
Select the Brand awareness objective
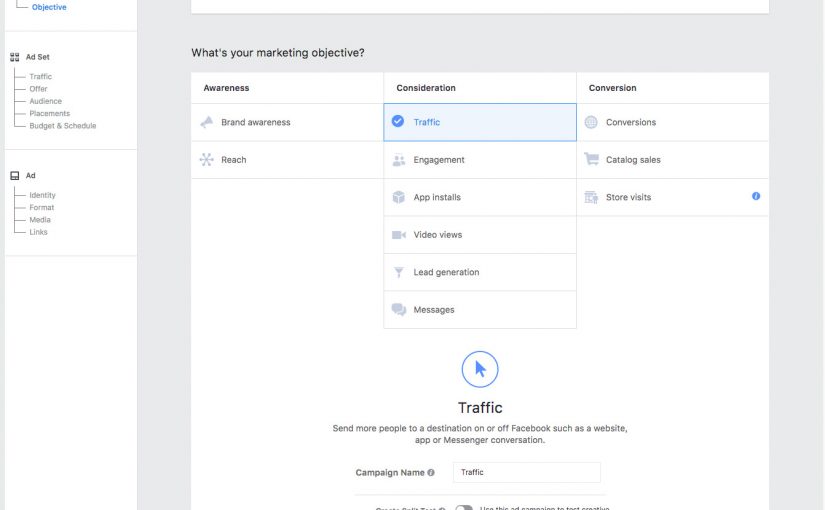pyautogui.click(x=287, y=122)
